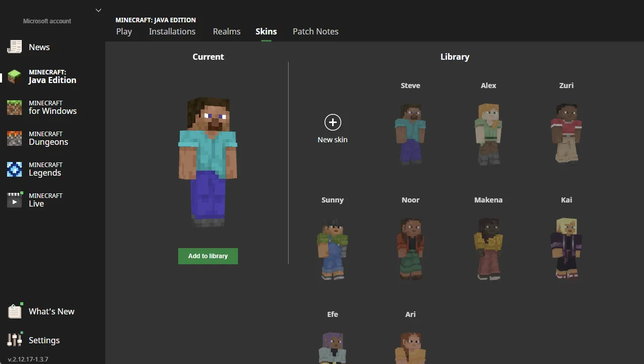
Task: Switch to the Play tab
Action: [124, 31]
